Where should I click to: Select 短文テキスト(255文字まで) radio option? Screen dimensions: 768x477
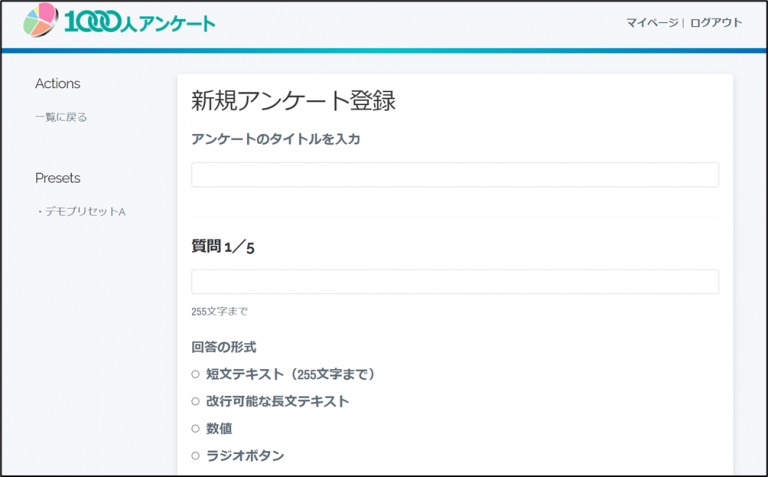coord(195,374)
